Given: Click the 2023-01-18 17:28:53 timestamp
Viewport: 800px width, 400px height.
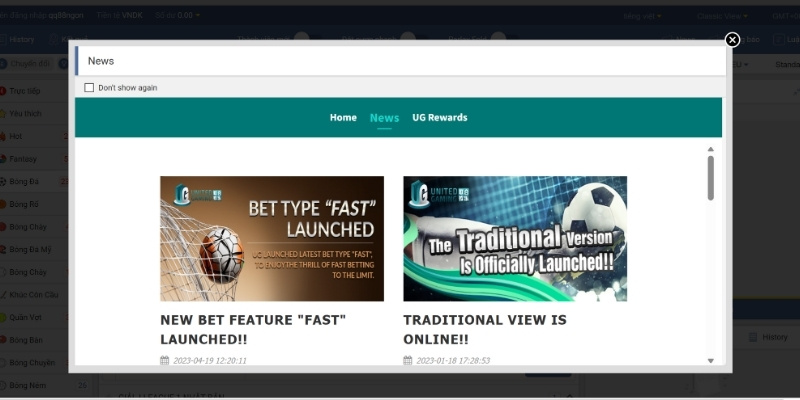Looking at the screenshot, I should click(453, 361).
